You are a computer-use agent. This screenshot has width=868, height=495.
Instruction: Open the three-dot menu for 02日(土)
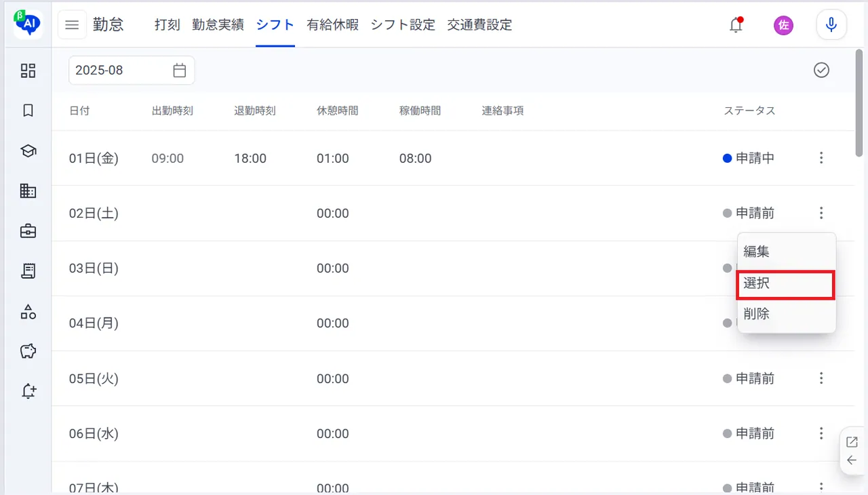point(821,213)
